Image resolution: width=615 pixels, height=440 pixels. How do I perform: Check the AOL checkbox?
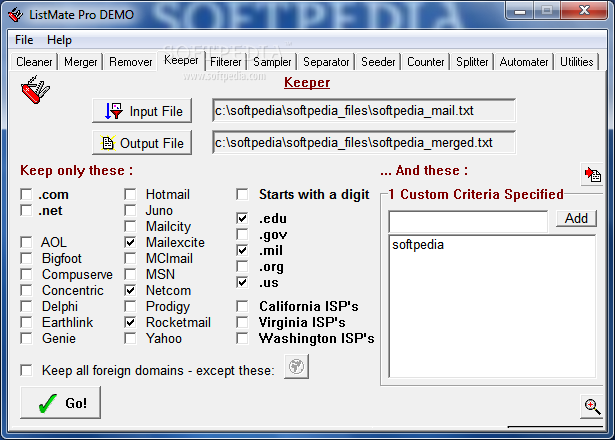[x=26, y=242]
